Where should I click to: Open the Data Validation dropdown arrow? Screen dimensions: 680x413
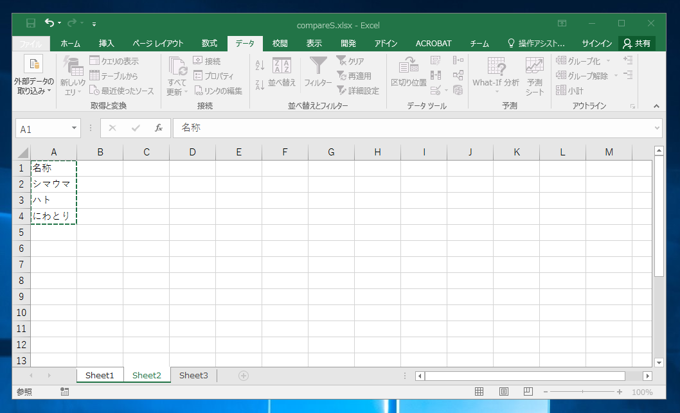[446, 91]
